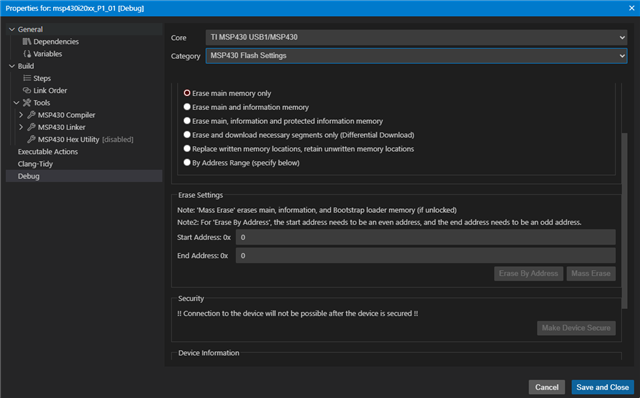Close the Properties dialog with X
This screenshot has width=640, height=398.
pos(631,8)
